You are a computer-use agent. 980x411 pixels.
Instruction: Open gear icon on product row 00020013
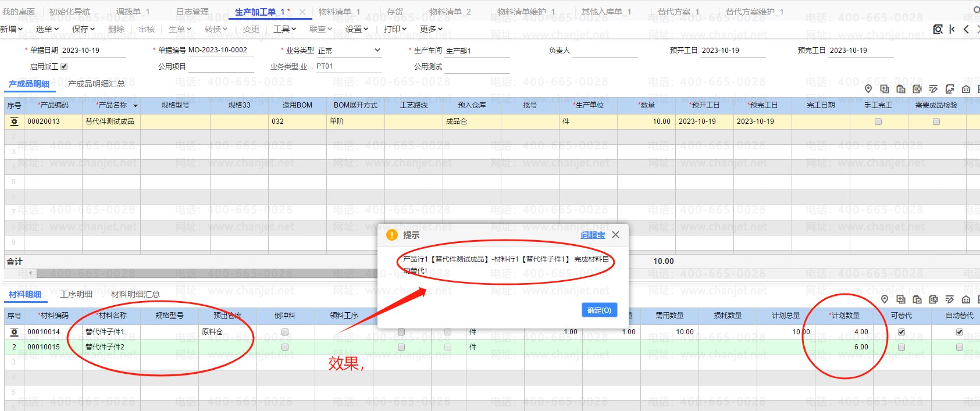[x=14, y=121]
